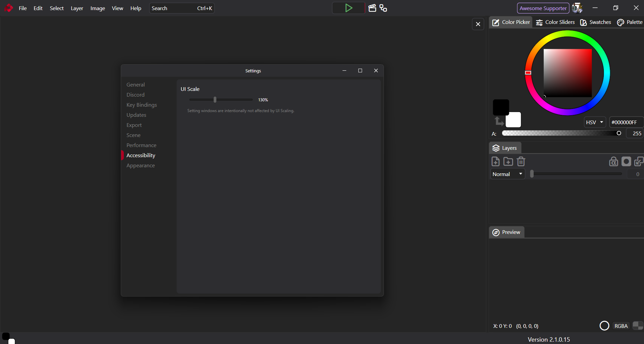The height and width of the screenshot is (344, 644).
Task: Click the hex color code input field
Action: pyautogui.click(x=625, y=122)
